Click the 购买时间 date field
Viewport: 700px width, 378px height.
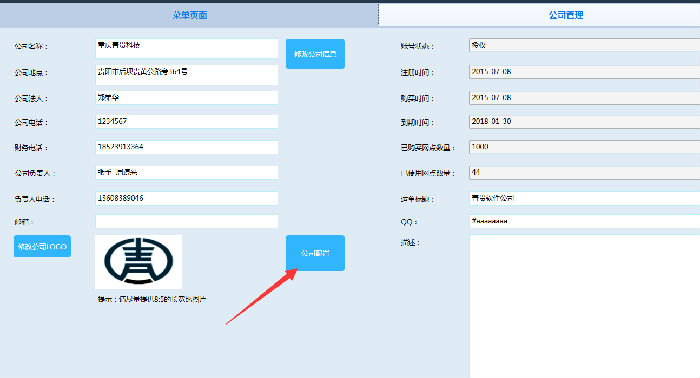[584, 98]
